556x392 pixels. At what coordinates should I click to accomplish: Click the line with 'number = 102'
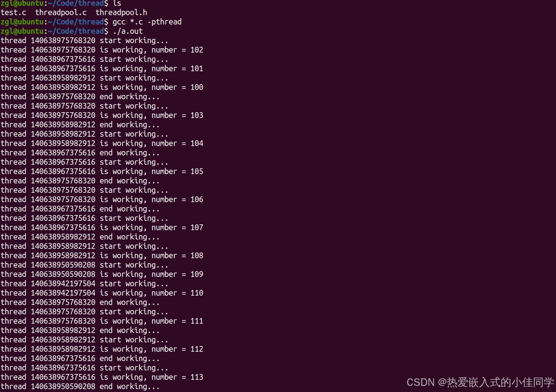click(x=102, y=50)
